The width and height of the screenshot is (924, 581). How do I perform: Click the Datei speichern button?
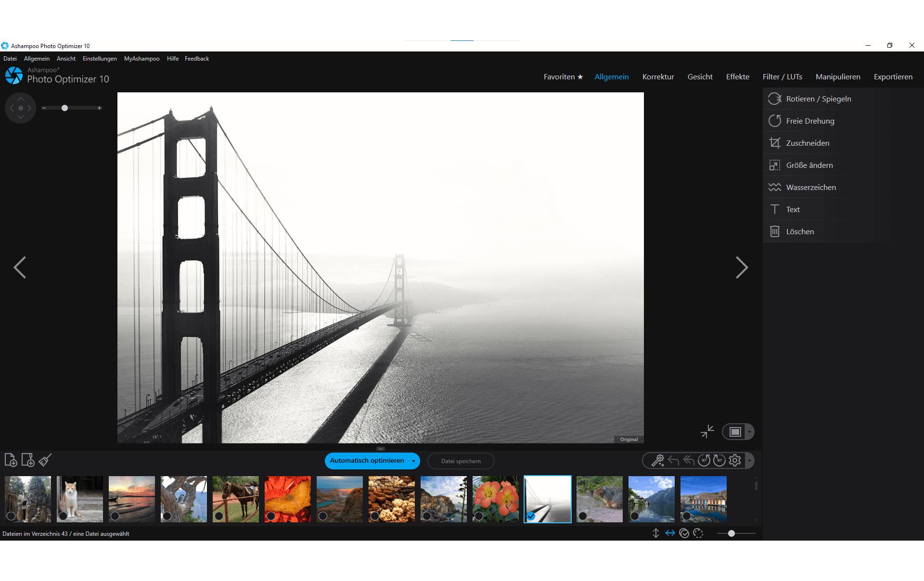[461, 461]
